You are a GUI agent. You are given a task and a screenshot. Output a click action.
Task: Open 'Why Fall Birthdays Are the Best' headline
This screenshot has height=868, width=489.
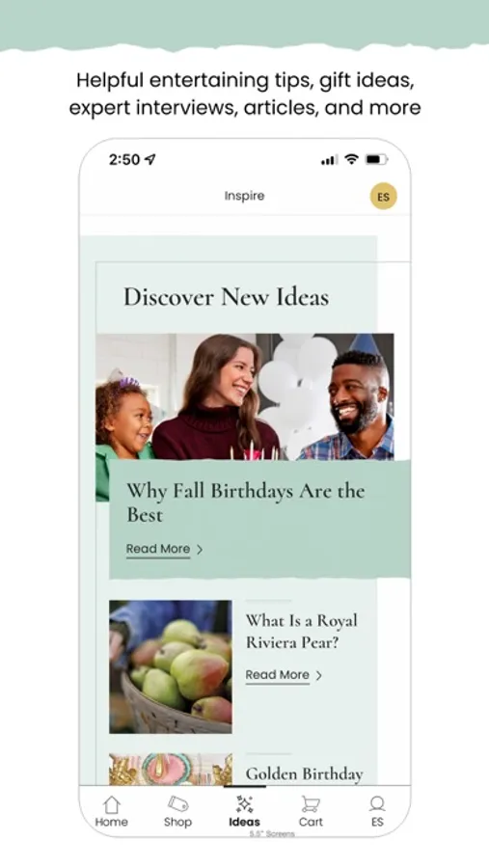click(246, 502)
